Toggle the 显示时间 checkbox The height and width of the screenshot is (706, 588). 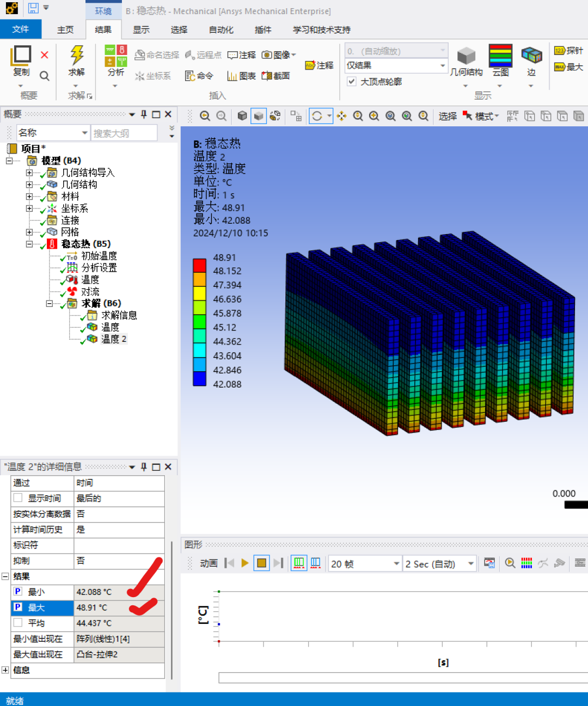pos(18,498)
